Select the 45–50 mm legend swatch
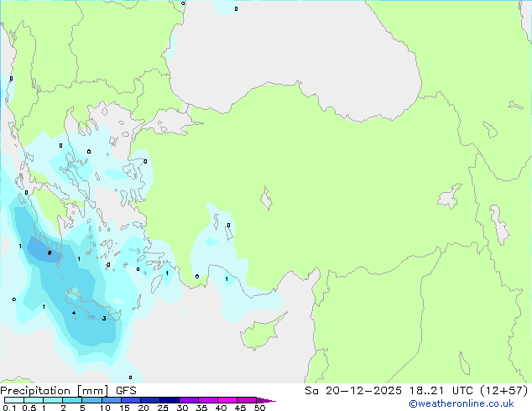 click(x=247, y=400)
